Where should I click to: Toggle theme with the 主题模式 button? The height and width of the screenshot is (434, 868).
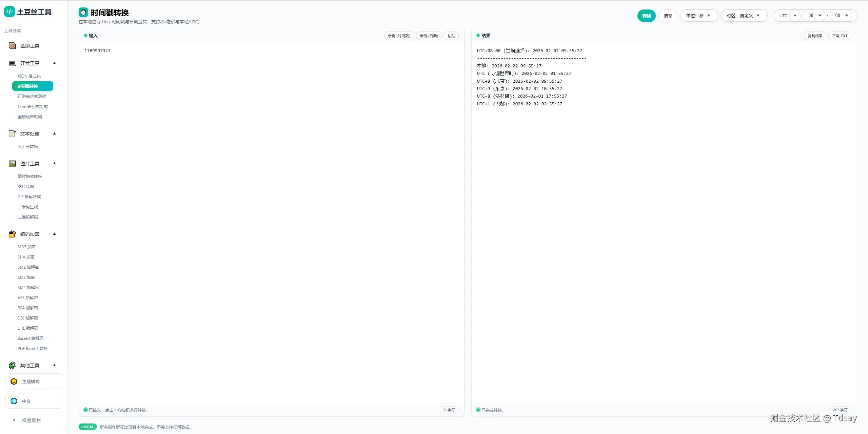34,381
